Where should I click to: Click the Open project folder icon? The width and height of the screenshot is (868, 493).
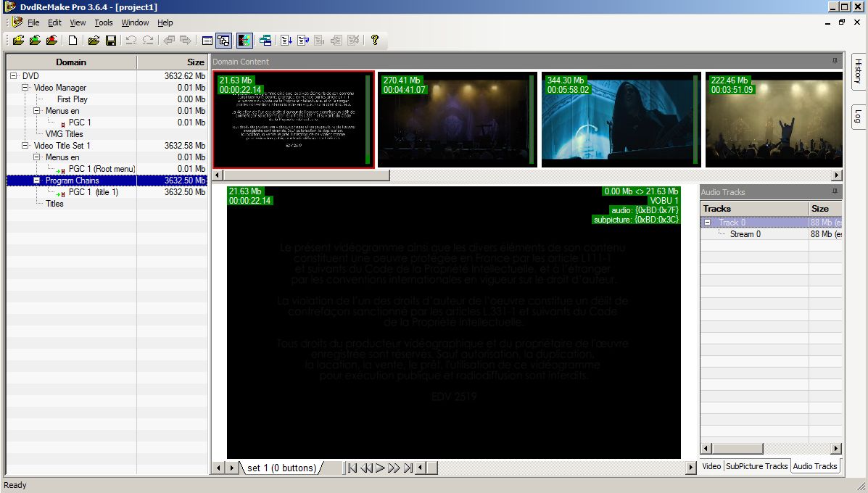pyautogui.click(x=94, y=41)
